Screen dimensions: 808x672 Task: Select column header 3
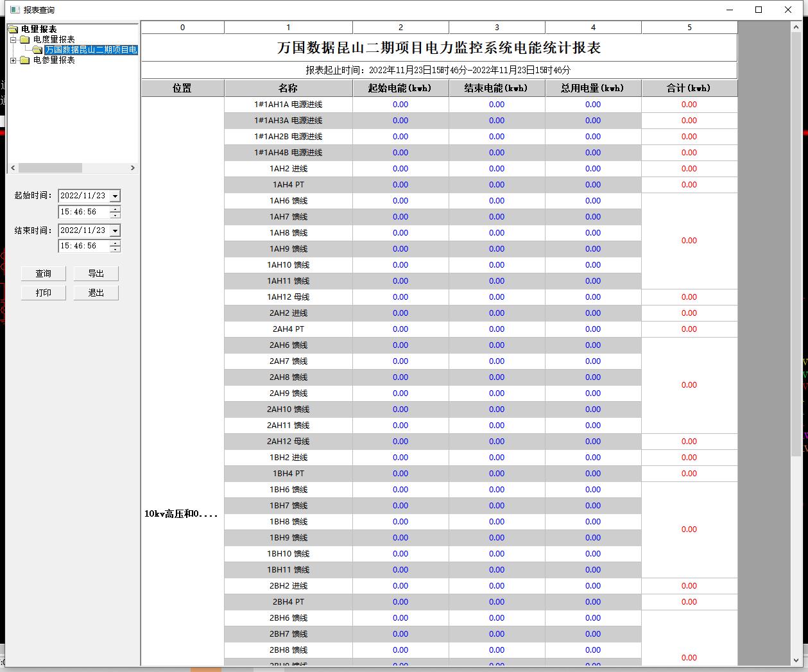(497, 28)
